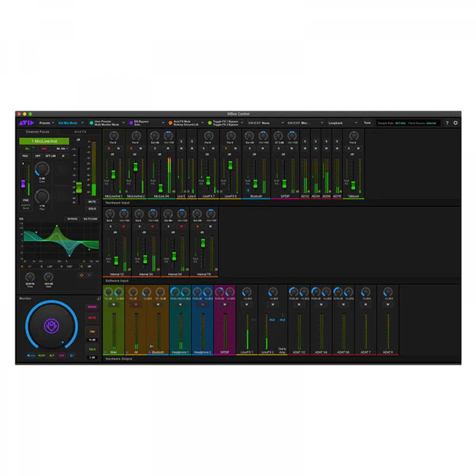This screenshot has width=476, height=476.
Task: Click the Bluetooth icon on the Bluetooth input strip
Action: tap(248, 190)
